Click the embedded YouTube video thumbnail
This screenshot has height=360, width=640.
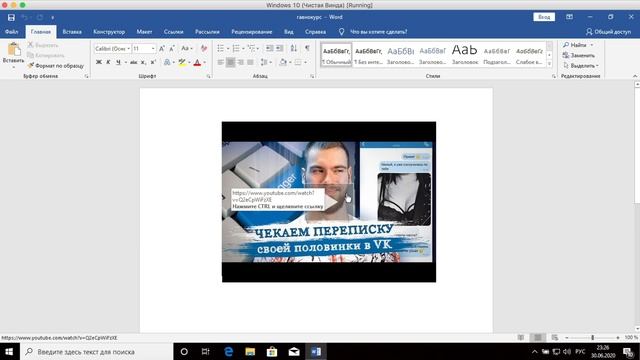point(329,202)
